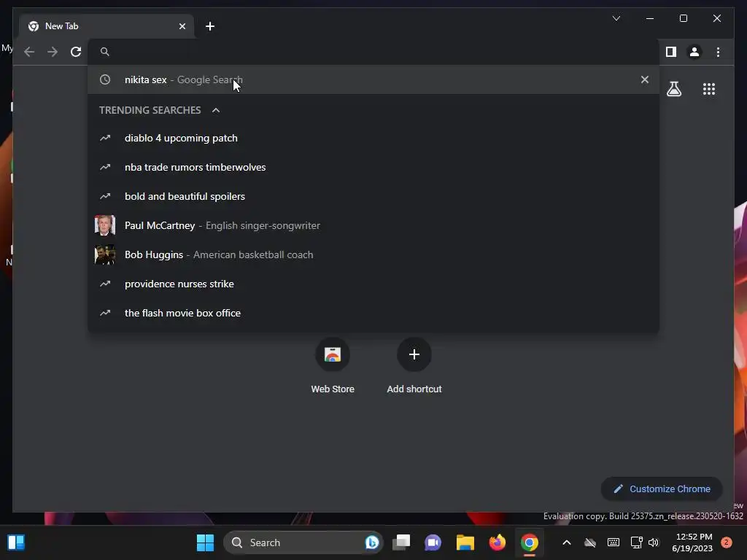
Task: Select 'nba trade rumors timberwolves' suggestion
Action: (373, 167)
